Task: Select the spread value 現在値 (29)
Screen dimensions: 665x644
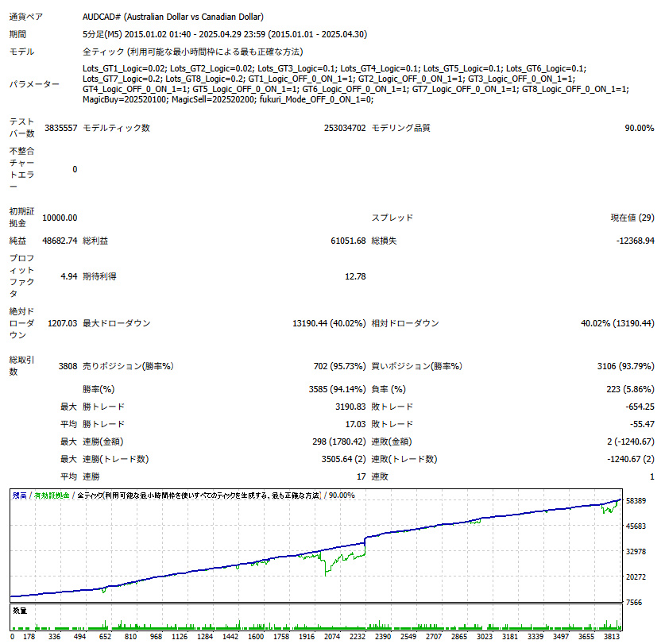Action: click(x=632, y=218)
